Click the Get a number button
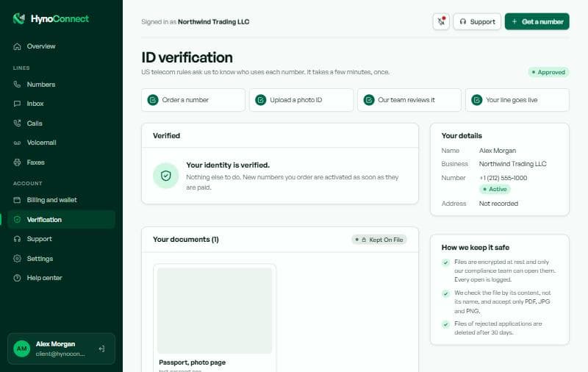This screenshot has height=372, width=588. point(537,22)
